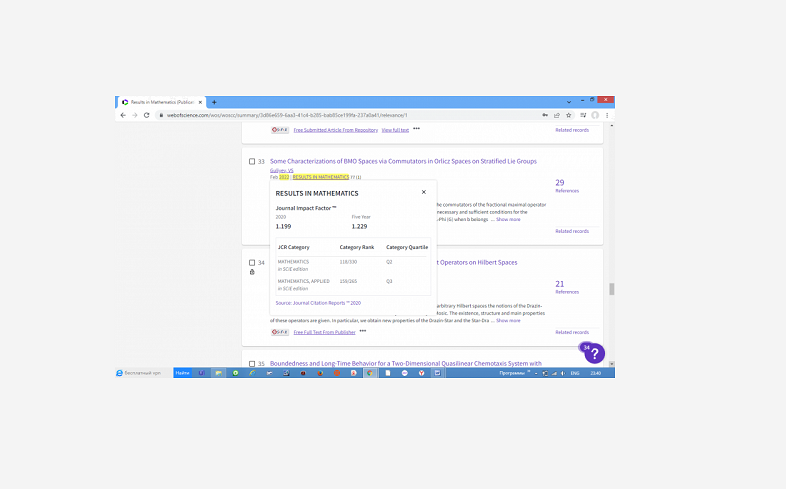
Task: Open author link Guliyev, VS
Action: click(282, 170)
